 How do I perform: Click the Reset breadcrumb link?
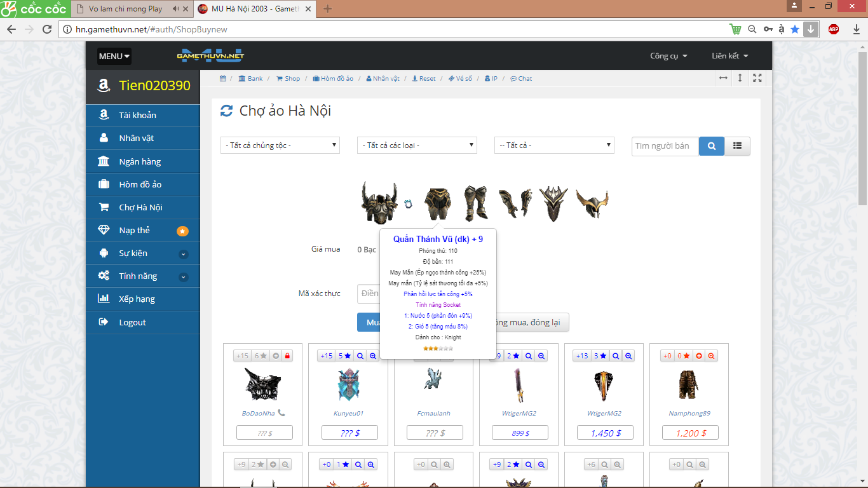click(x=424, y=79)
